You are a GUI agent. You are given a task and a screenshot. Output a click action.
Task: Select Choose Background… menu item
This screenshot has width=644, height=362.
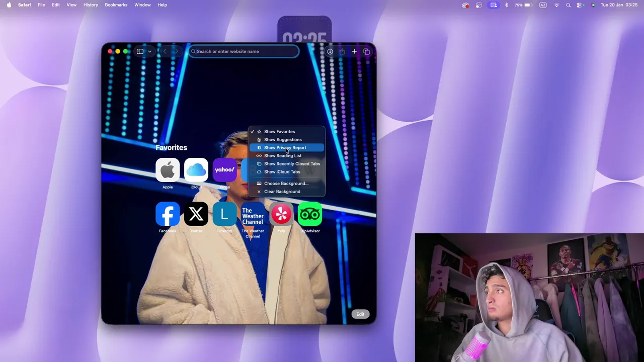(x=287, y=184)
